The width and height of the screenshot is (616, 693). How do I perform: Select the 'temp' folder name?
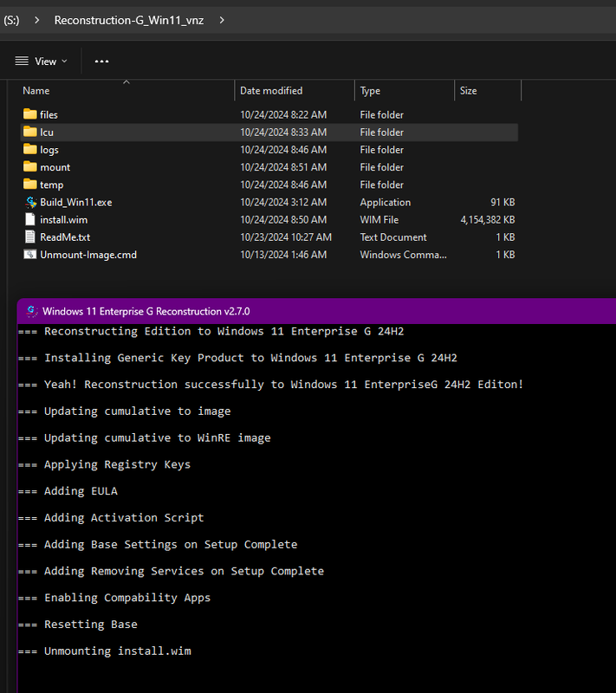click(x=52, y=185)
